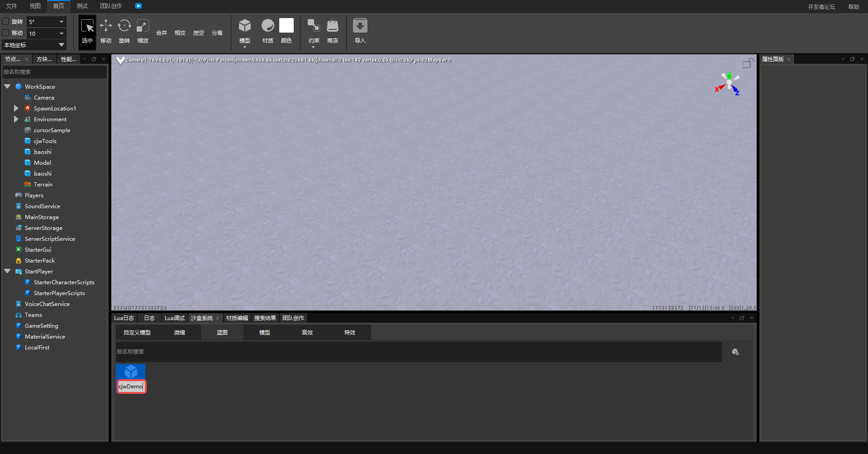868x454 pixels.
Task: Choose the 缩放 (Scale) tool icon
Action: 143,26
